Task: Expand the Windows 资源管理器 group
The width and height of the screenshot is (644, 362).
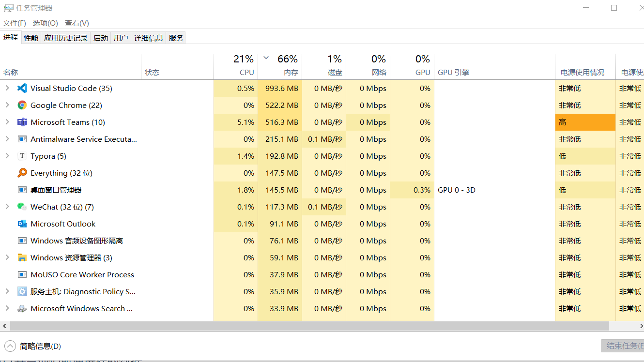Action: (x=7, y=257)
